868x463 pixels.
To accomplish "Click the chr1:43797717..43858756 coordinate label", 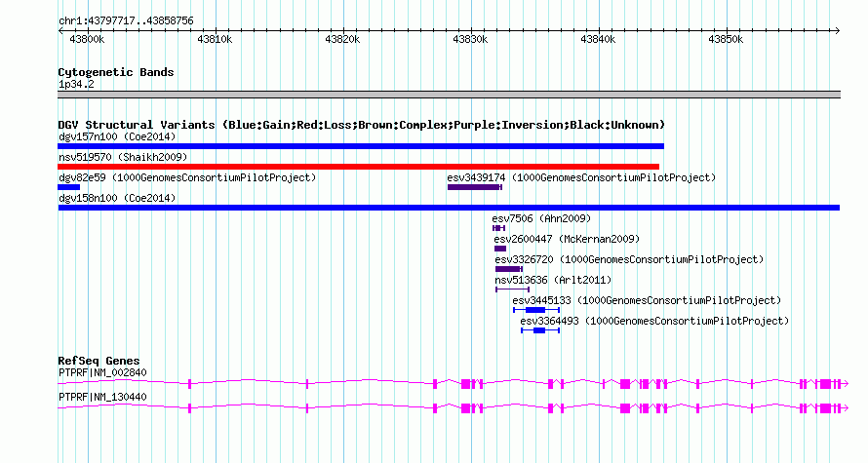I will 126,21.
